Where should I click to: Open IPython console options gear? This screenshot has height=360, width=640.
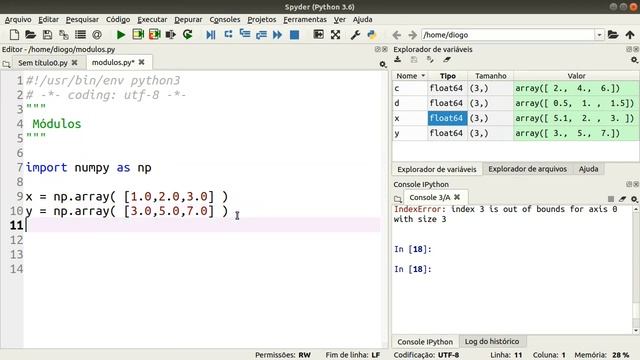[x=634, y=199]
